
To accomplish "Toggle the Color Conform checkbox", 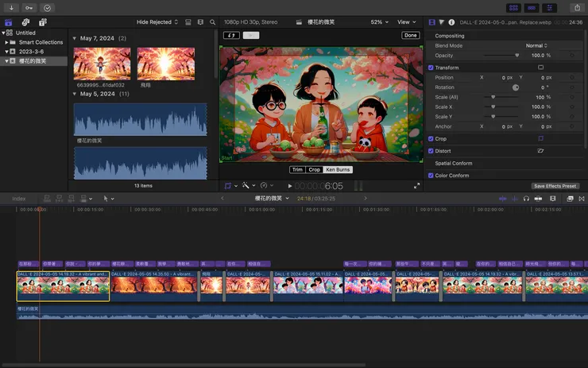I will 431,175.
